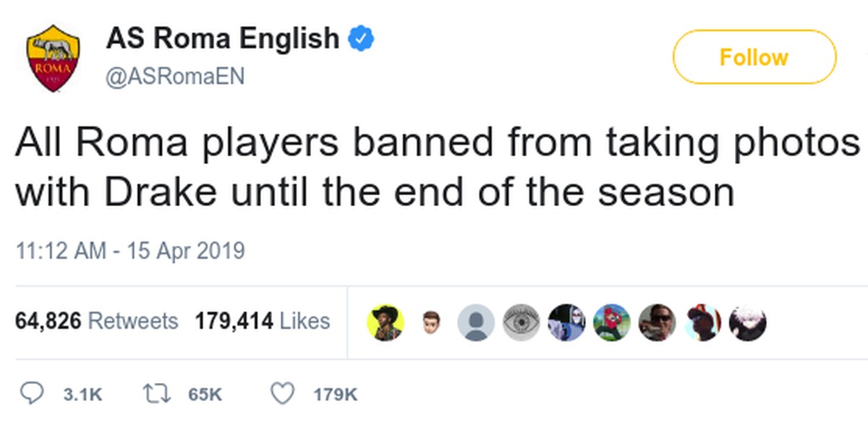The height and width of the screenshot is (438, 868).
Task: View the 64,826 Retweets list
Action: tap(96, 321)
